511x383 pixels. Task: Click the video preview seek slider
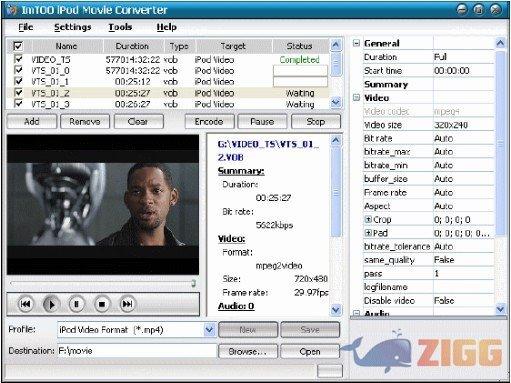103,284
